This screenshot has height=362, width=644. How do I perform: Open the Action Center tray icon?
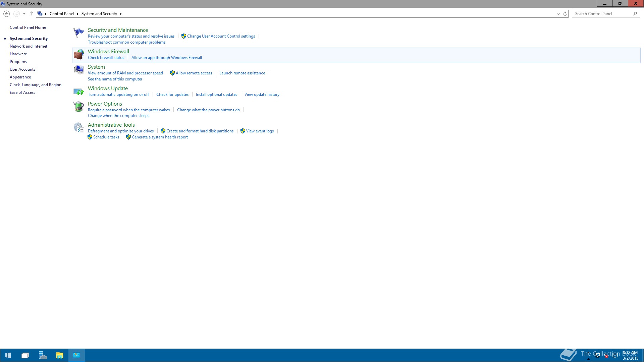[615, 356]
